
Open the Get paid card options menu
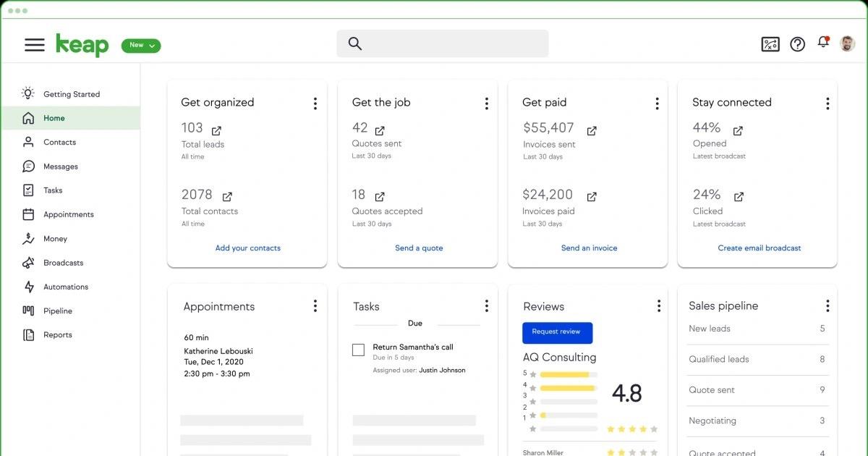pyautogui.click(x=657, y=103)
